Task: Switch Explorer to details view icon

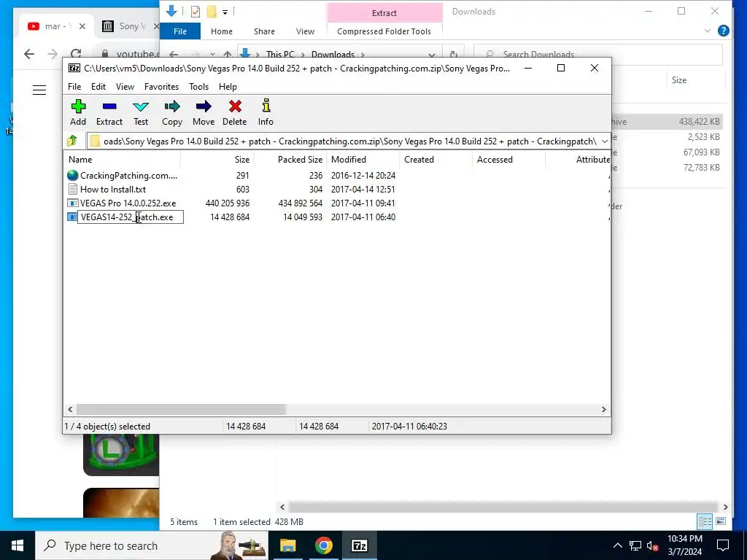Action: pos(705,521)
